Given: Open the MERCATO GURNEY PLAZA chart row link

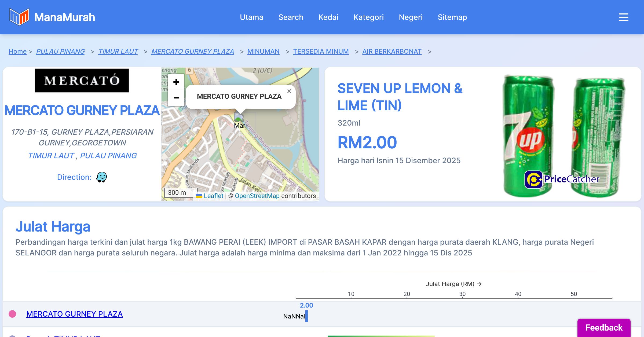Looking at the screenshot, I should [x=74, y=314].
